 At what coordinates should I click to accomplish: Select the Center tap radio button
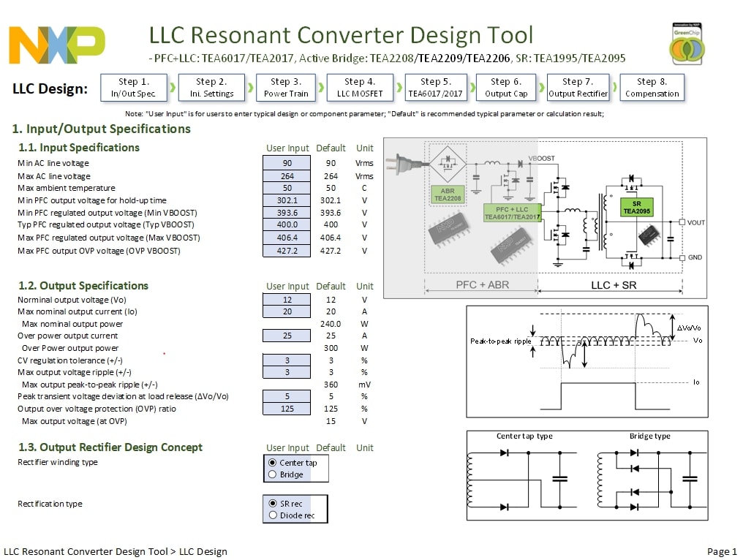(x=273, y=462)
